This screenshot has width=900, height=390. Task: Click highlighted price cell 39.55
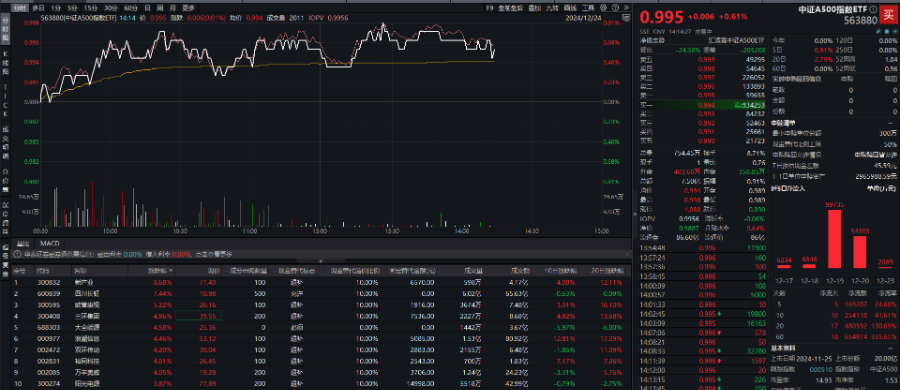(198, 315)
